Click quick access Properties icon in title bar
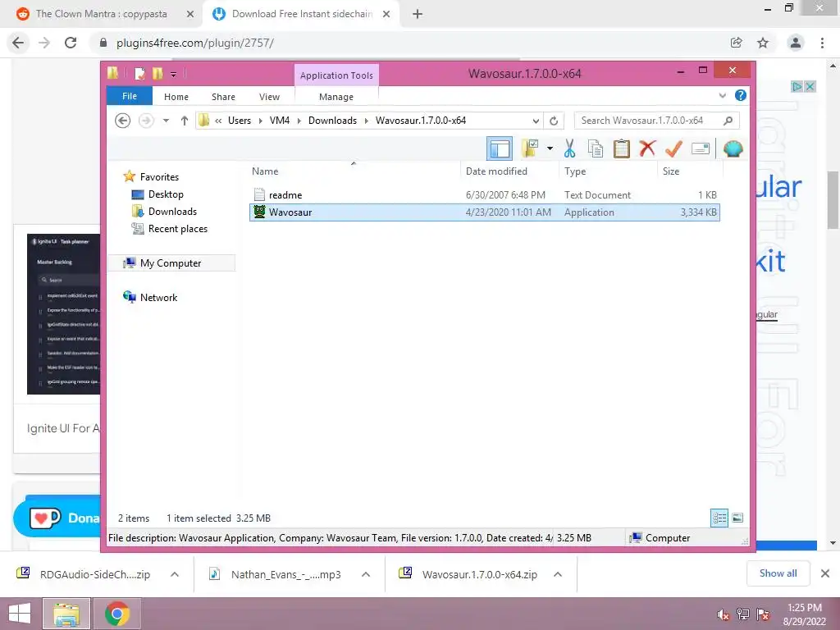The width and height of the screenshot is (840, 630). (139, 73)
